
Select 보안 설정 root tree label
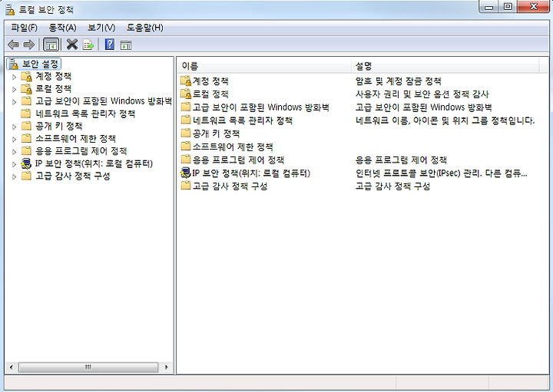[x=40, y=64]
